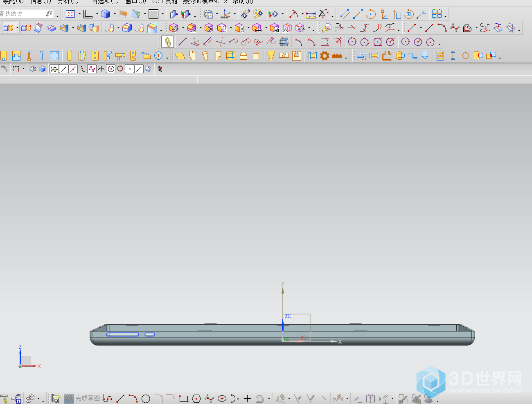Open the 首选项(P) menu

[105, 2]
